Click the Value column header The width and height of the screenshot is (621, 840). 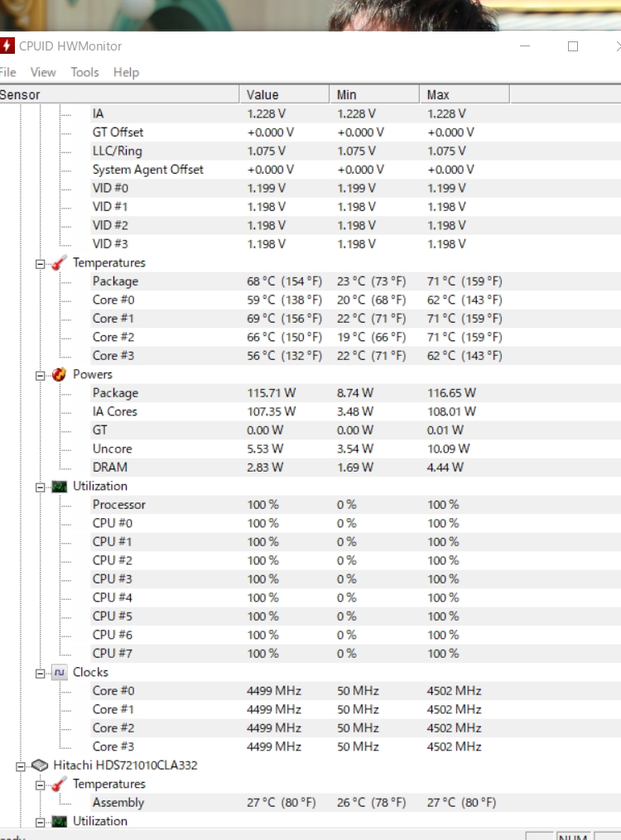(283, 94)
